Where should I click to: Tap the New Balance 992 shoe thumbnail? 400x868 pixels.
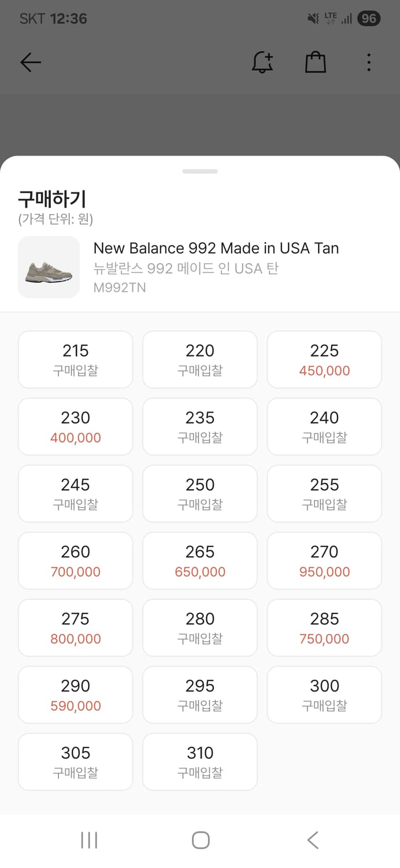(49, 267)
